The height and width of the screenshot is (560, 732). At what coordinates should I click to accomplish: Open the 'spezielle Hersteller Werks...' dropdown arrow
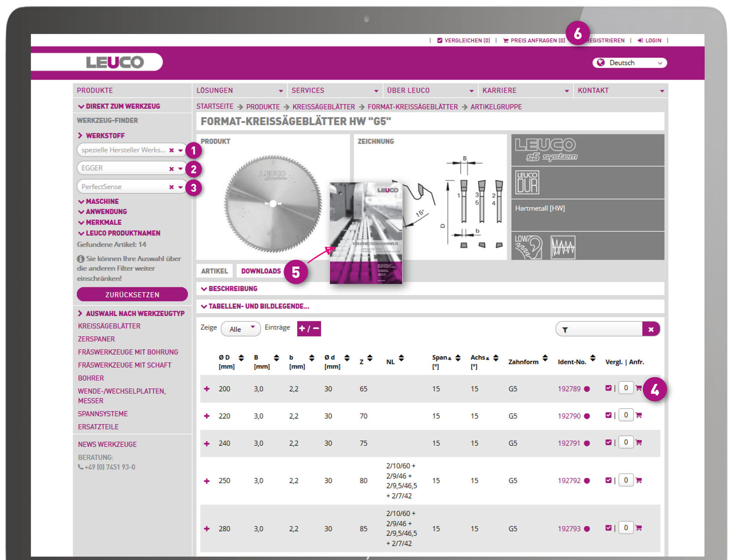click(x=180, y=150)
